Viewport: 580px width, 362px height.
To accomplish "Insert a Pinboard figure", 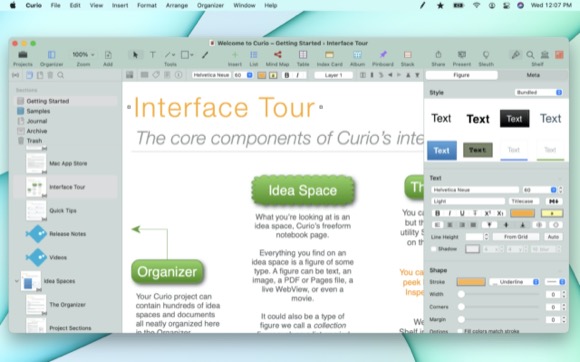I will (x=383, y=55).
